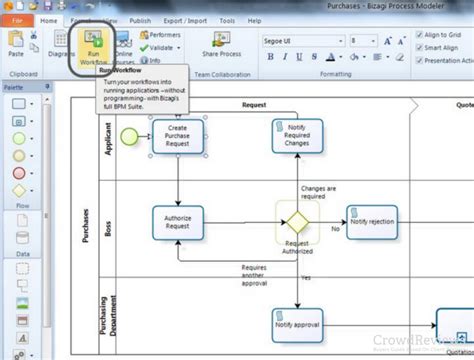Click the Print icon in the quick access toolbar
This screenshot has height=360, width=474.
click(x=62, y=5)
